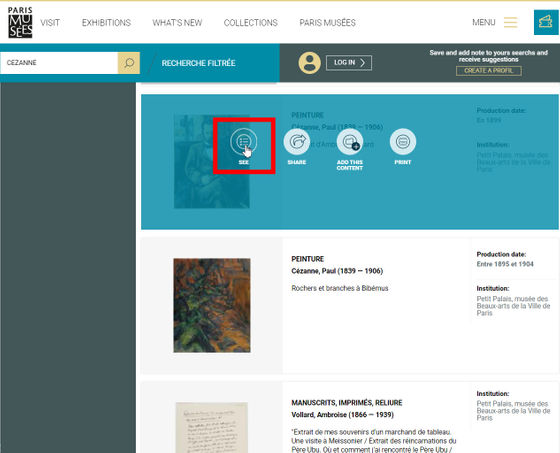Open the RECHERCHE FILTRÉE link

click(x=199, y=63)
